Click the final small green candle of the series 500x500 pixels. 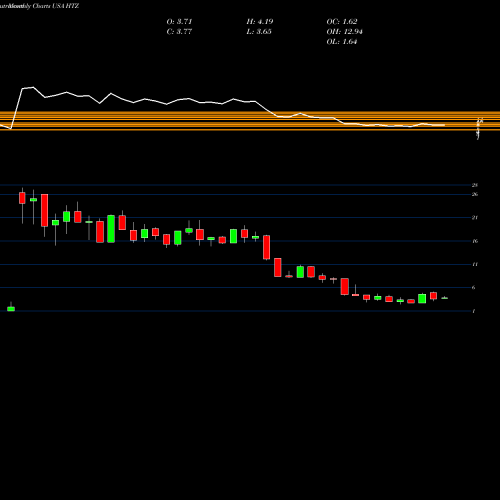pyautogui.click(x=445, y=298)
